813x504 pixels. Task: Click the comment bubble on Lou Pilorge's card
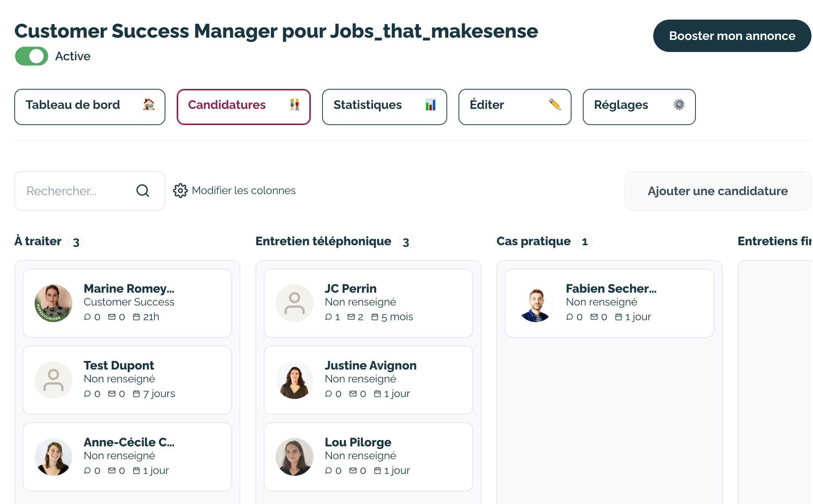[329, 470]
